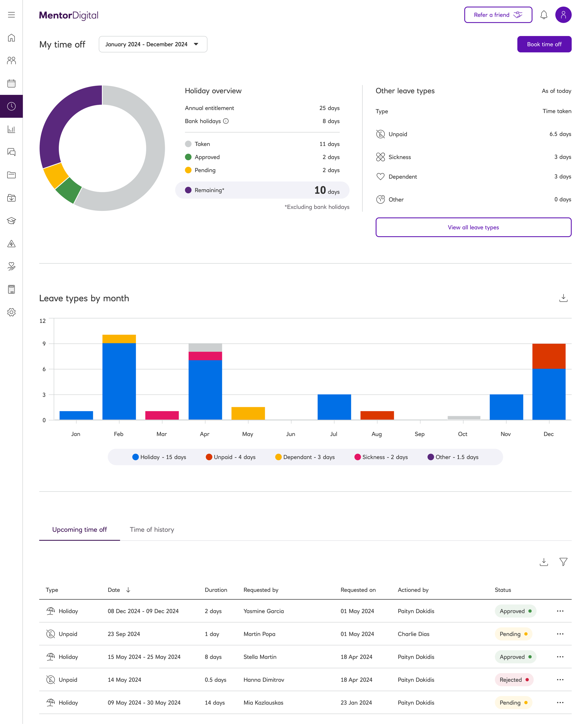Image resolution: width=588 pixels, height=724 pixels.
Task: Open the date range dropdown
Action: tap(153, 44)
